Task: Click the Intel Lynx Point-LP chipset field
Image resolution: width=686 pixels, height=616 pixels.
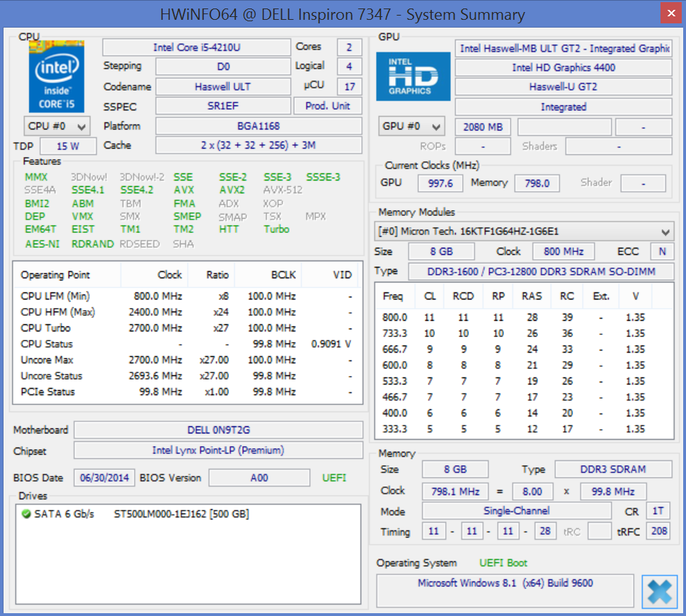Action: click(x=219, y=450)
